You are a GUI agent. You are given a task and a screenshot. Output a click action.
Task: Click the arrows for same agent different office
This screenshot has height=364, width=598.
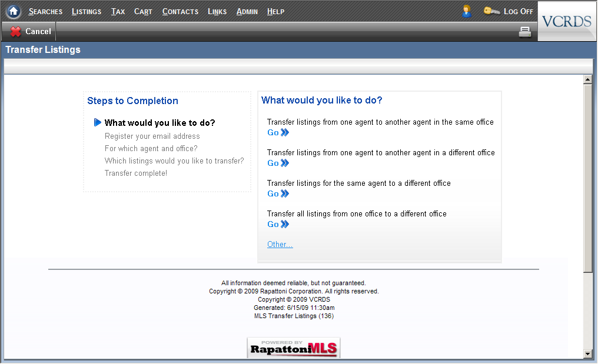click(x=285, y=193)
